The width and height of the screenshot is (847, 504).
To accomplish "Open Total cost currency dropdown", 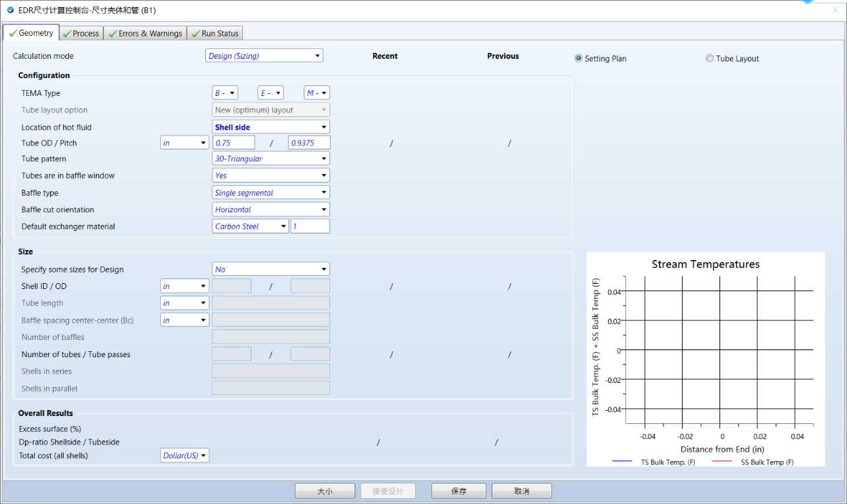I will tap(185, 456).
